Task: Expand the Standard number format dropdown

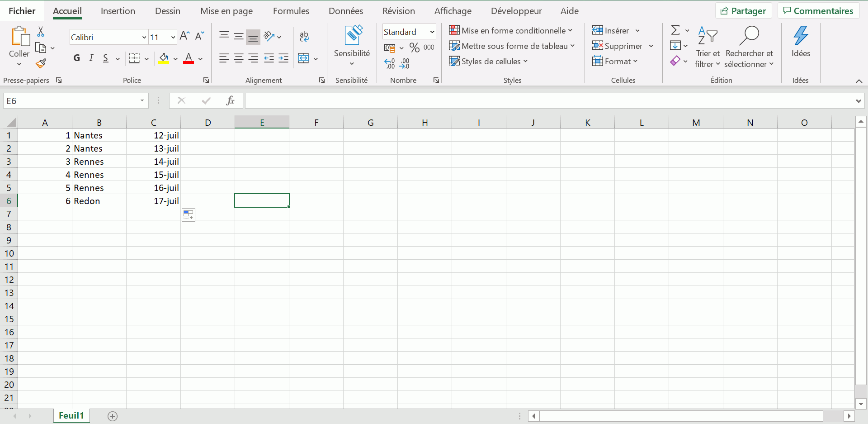Action: pos(432,32)
